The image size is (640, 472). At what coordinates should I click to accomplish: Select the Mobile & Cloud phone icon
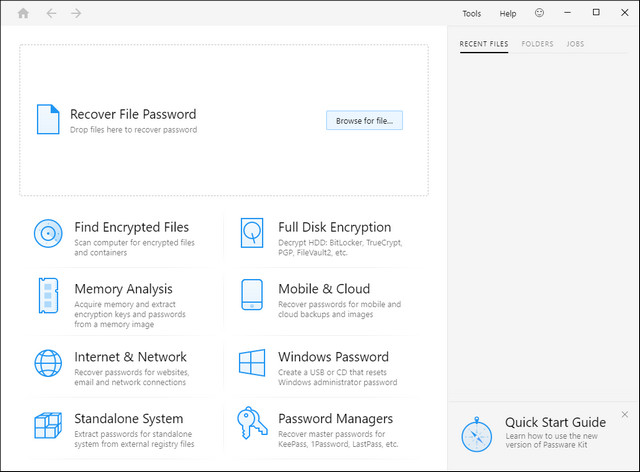252,296
